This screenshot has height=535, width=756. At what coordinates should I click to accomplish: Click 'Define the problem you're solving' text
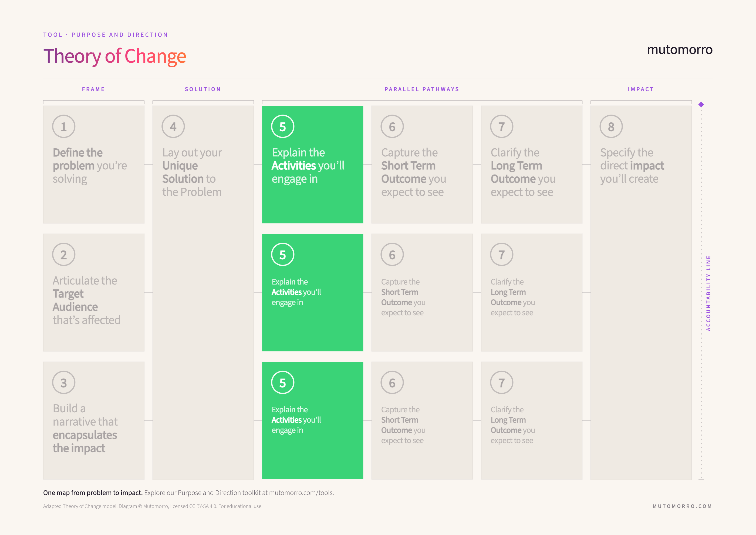tap(90, 166)
